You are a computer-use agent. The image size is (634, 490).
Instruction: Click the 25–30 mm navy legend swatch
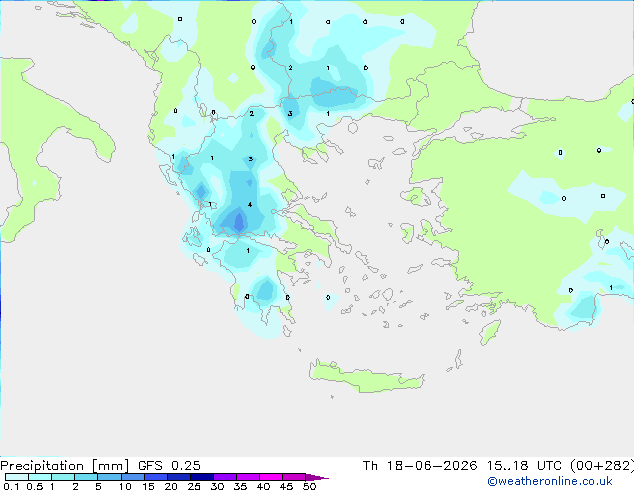(201, 477)
